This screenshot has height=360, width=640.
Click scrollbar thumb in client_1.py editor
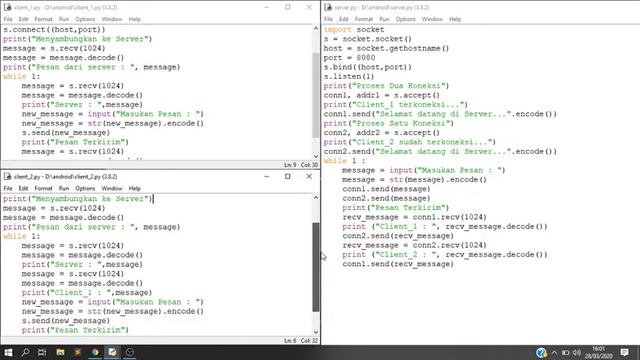click(x=316, y=95)
